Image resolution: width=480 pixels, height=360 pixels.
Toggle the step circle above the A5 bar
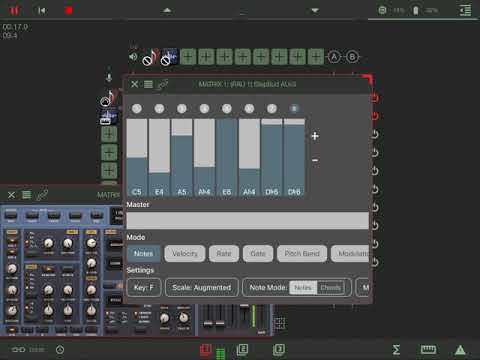tap(182, 109)
